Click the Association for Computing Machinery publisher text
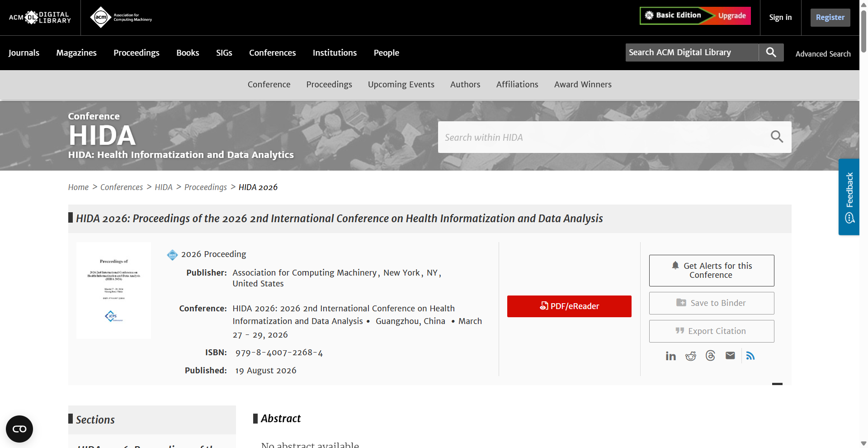The image size is (868, 448). [x=305, y=273]
